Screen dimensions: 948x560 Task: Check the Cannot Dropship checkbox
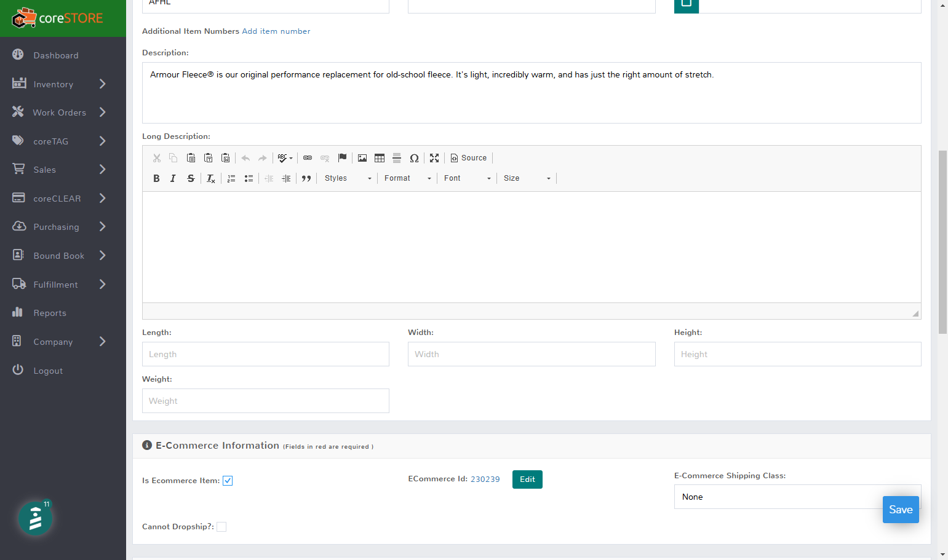(221, 527)
